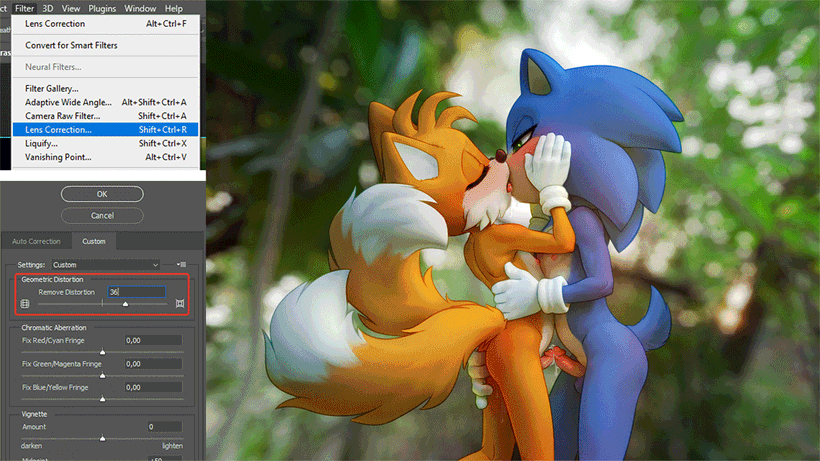The image size is (820, 461).
Task: Click the Fix Blue/Yellow Fringe slider handle
Action: [x=102, y=399]
